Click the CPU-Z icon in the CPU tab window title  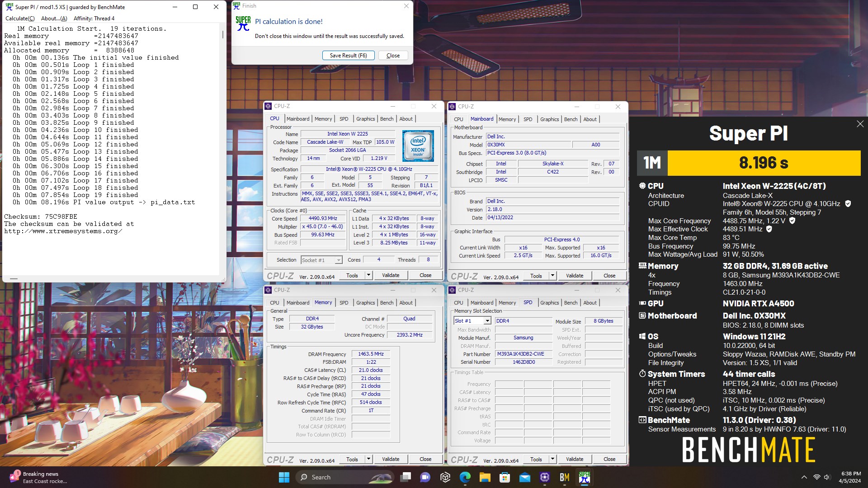269,106
